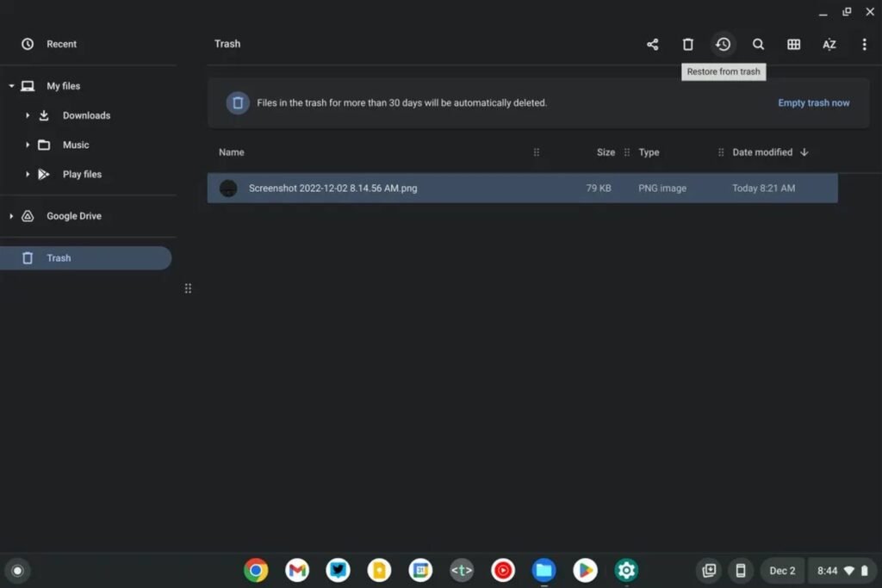Image resolution: width=882 pixels, height=588 pixels.
Task: Click the blue trash shield icon in banner
Action: [x=238, y=102]
